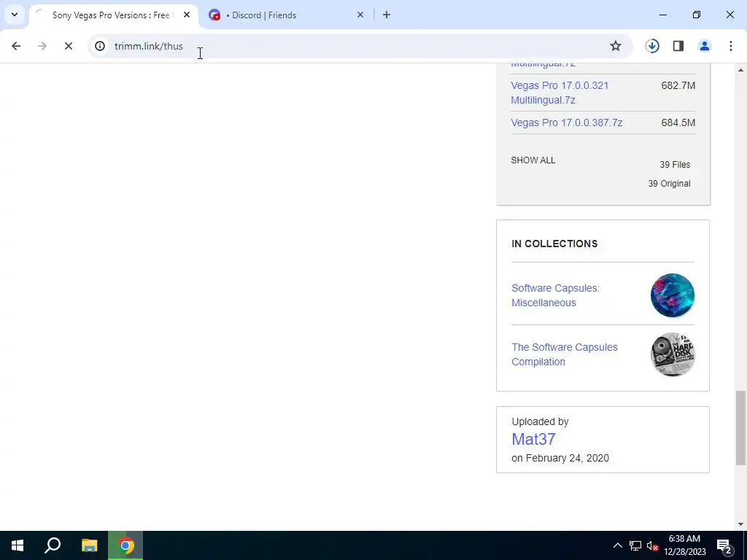Click the 682.7M file size

[678, 85]
